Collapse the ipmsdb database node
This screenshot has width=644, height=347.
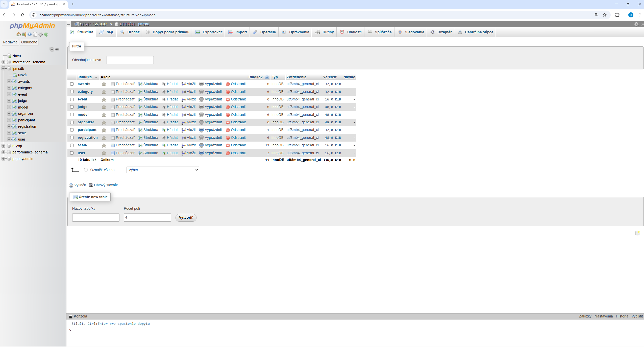click(x=4, y=68)
